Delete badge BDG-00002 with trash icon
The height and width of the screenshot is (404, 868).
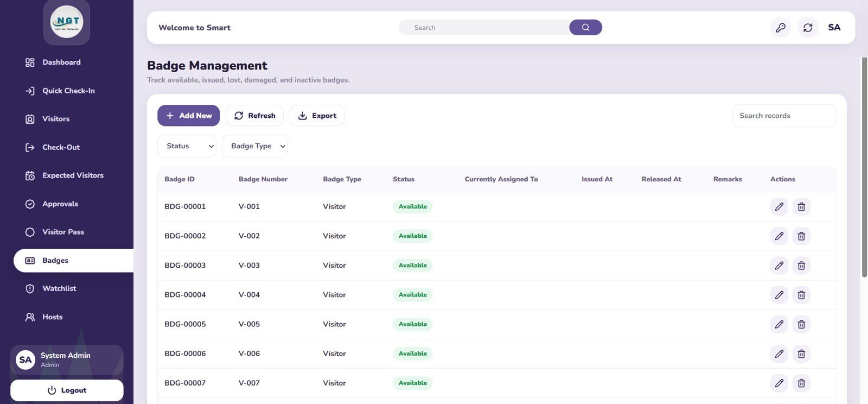pos(801,236)
